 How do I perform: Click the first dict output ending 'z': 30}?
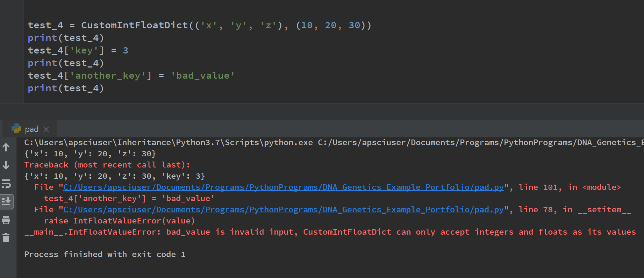coord(90,154)
